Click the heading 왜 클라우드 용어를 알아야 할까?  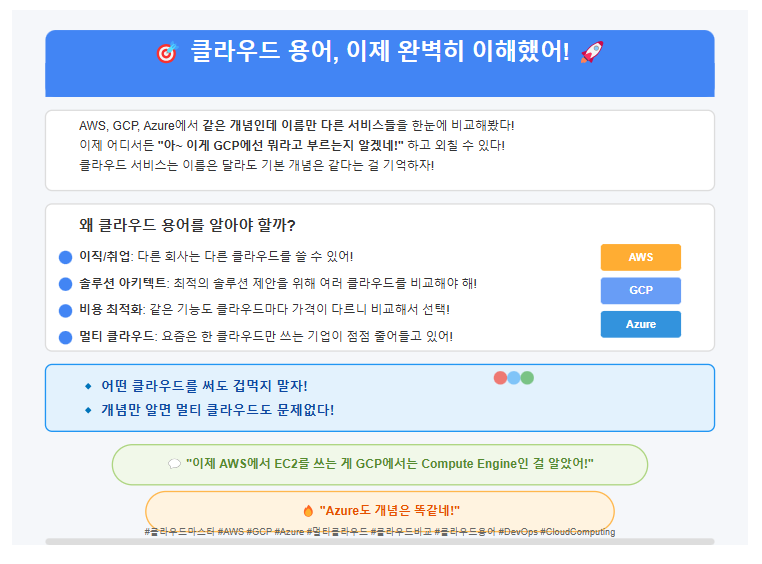tap(187, 225)
